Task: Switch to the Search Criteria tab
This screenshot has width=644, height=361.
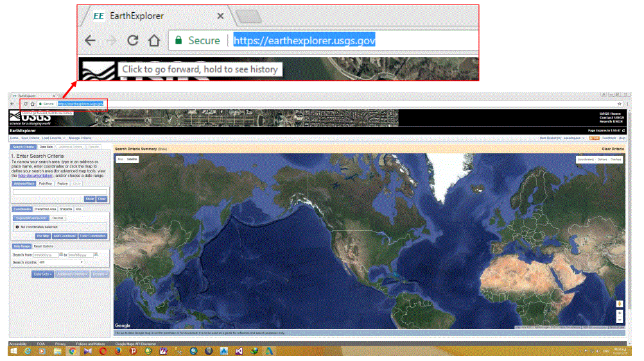Action: [x=23, y=147]
